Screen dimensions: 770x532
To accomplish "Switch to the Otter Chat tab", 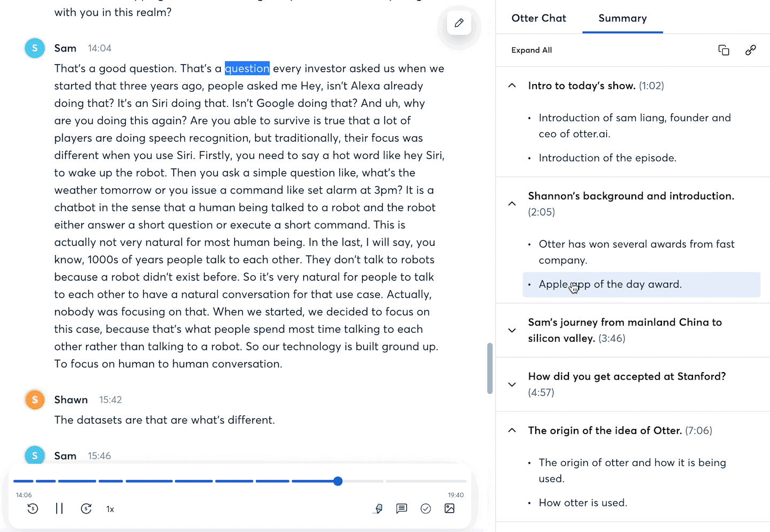I will [538, 18].
